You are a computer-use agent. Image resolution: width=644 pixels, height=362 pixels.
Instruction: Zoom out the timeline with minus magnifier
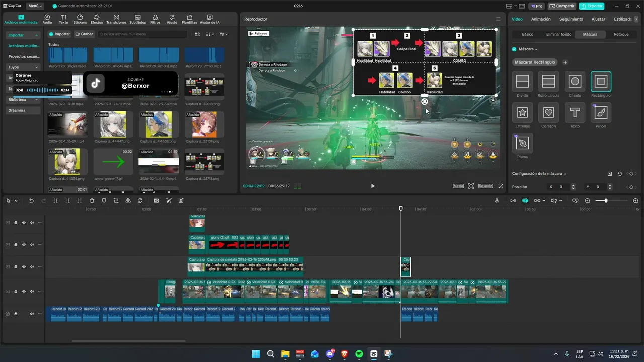[587, 201]
